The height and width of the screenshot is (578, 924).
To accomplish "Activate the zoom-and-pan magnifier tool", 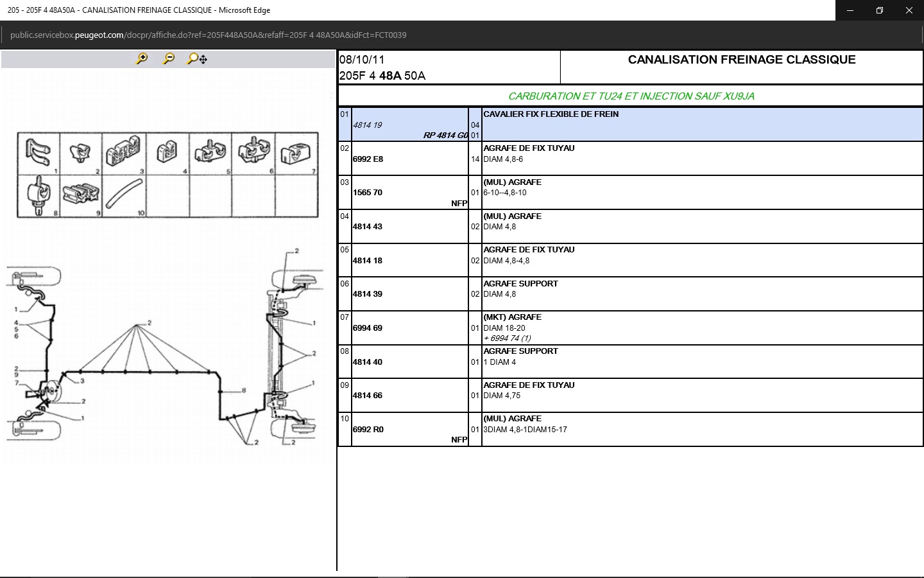I will click(197, 59).
